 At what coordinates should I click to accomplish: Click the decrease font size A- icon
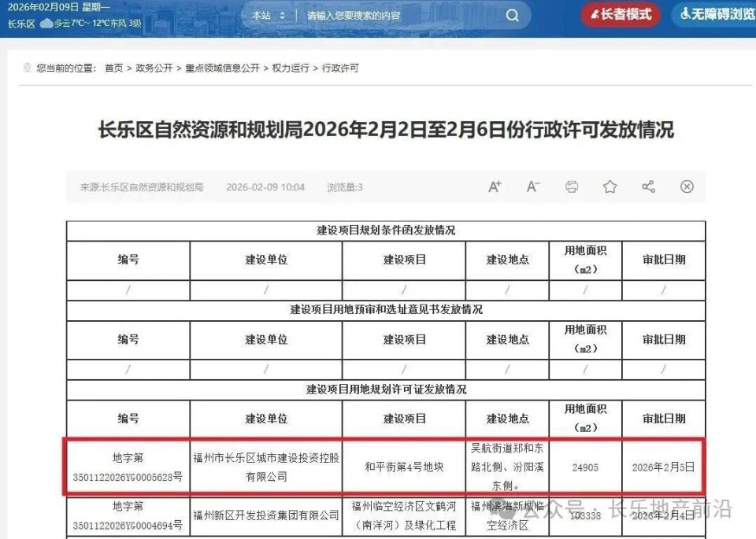[533, 186]
